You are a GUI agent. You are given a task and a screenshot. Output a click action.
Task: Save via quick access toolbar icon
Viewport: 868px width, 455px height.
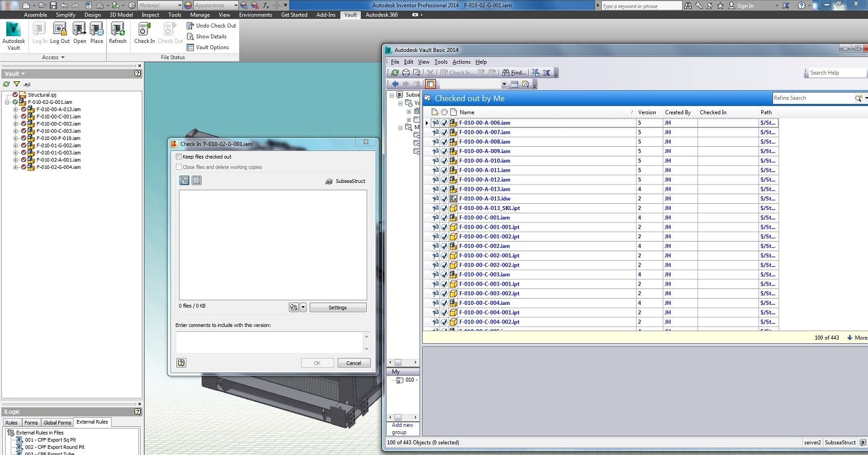(53, 5)
